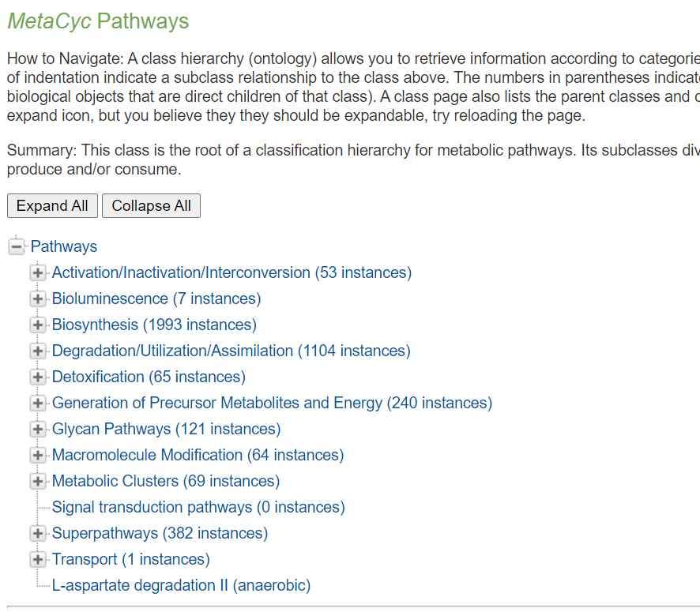Expand the Detoxification plus icon

(37, 377)
